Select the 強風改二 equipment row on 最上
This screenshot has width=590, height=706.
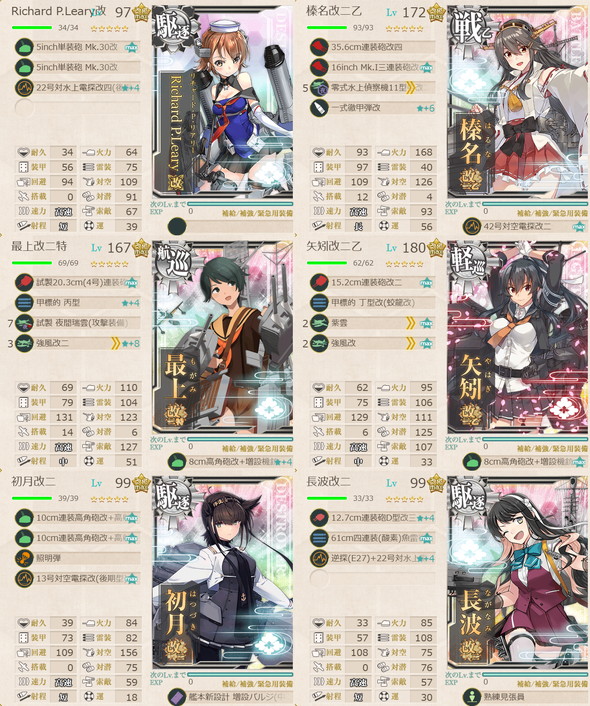click(x=77, y=343)
